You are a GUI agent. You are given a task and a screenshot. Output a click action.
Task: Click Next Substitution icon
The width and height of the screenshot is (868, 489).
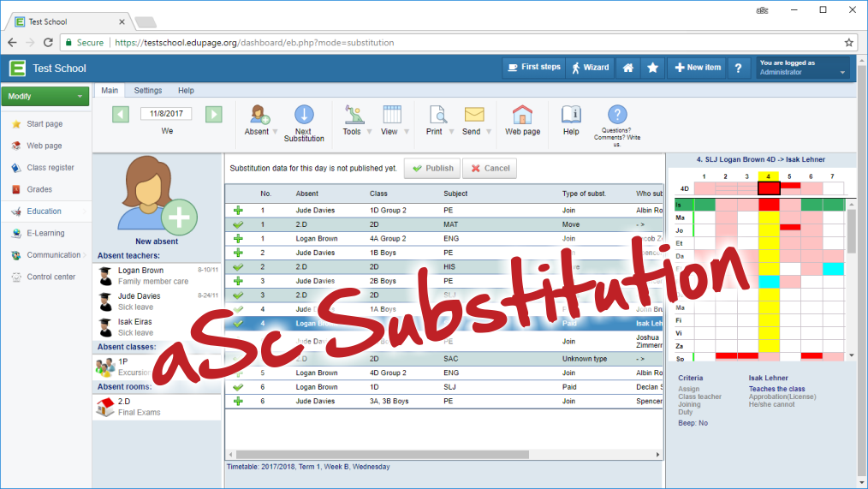pyautogui.click(x=303, y=115)
